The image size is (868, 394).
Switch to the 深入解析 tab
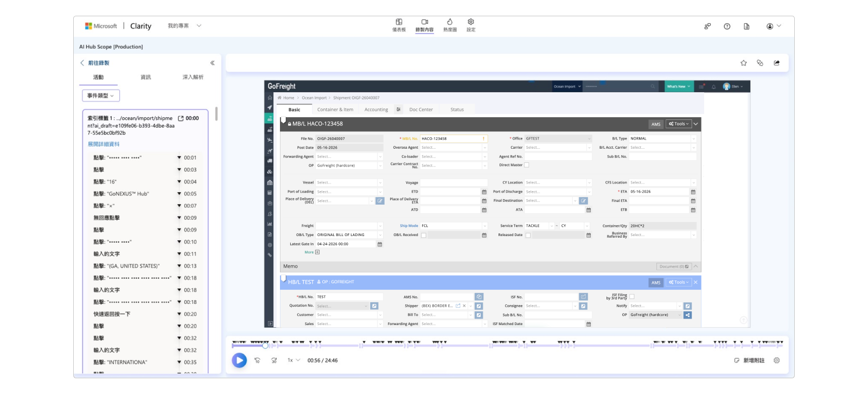pyautogui.click(x=193, y=77)
